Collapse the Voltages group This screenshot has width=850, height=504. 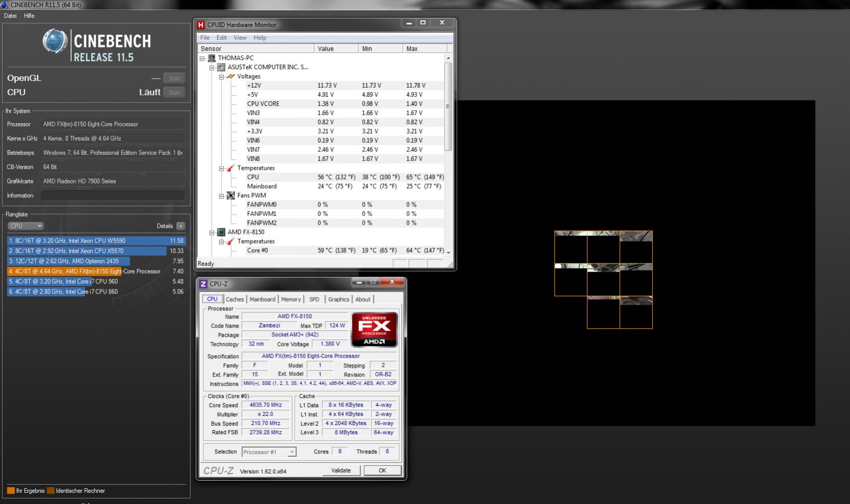[x=222, y=77]
